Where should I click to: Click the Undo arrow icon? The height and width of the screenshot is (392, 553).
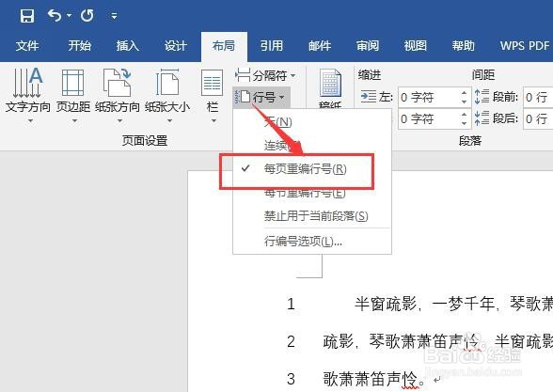tap(55, 15)
